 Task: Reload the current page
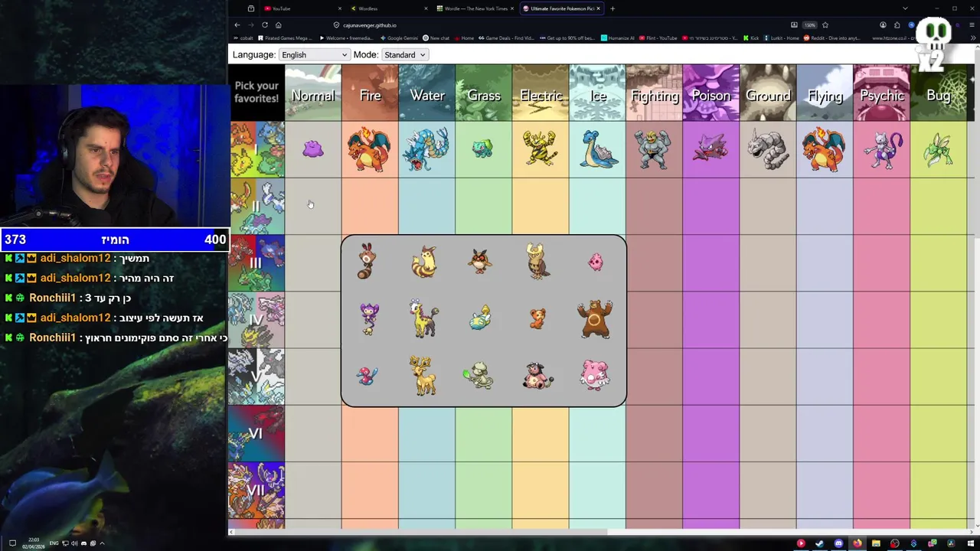click(265, 24)
